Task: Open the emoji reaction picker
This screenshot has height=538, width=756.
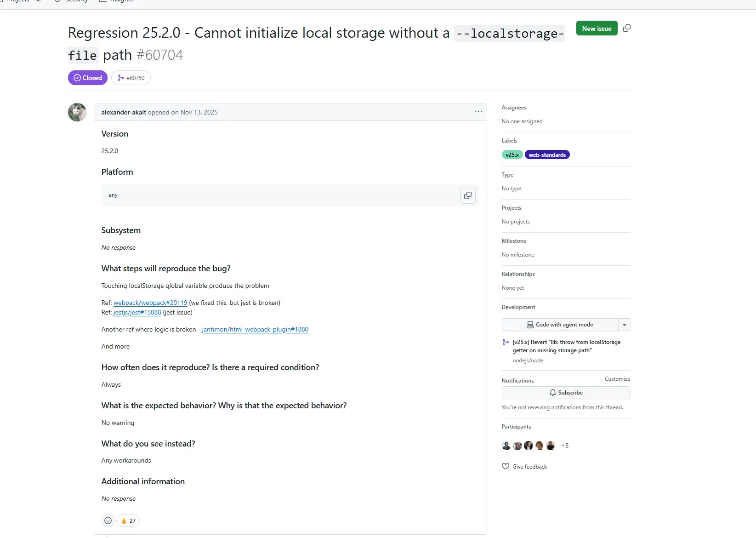Action: tap(108, 520)
